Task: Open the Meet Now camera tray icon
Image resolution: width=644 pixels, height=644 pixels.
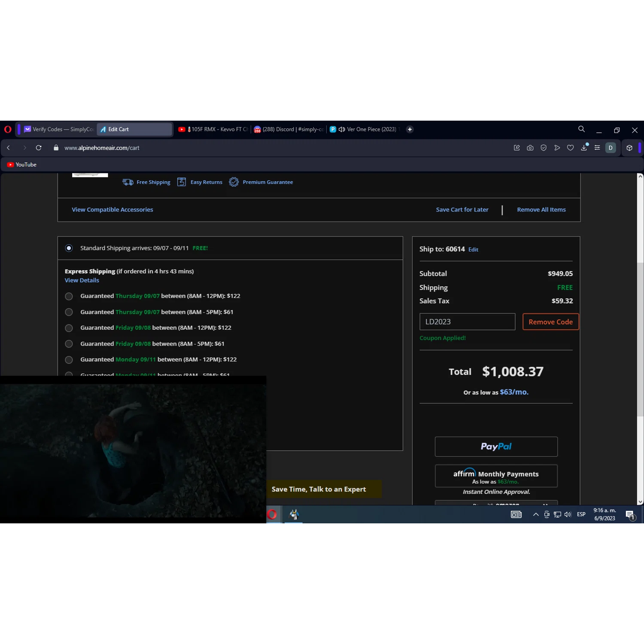Action: coord(547,514)
